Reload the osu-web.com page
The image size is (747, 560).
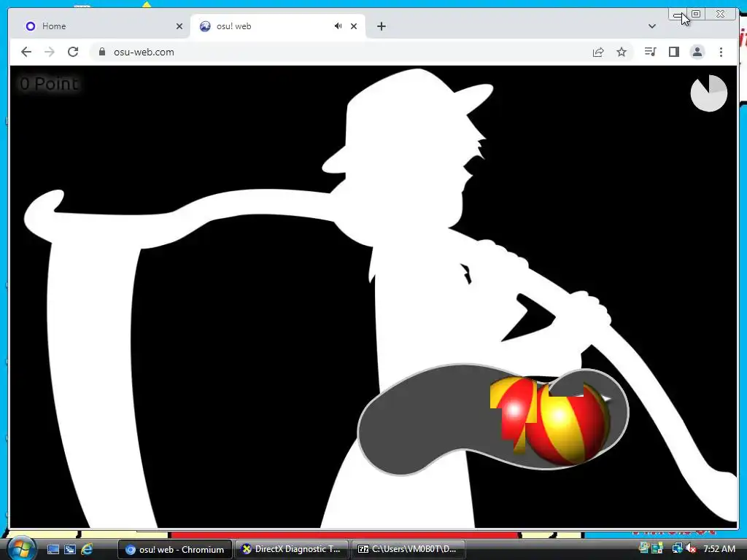pyautogui.click(x=73, y=52)
